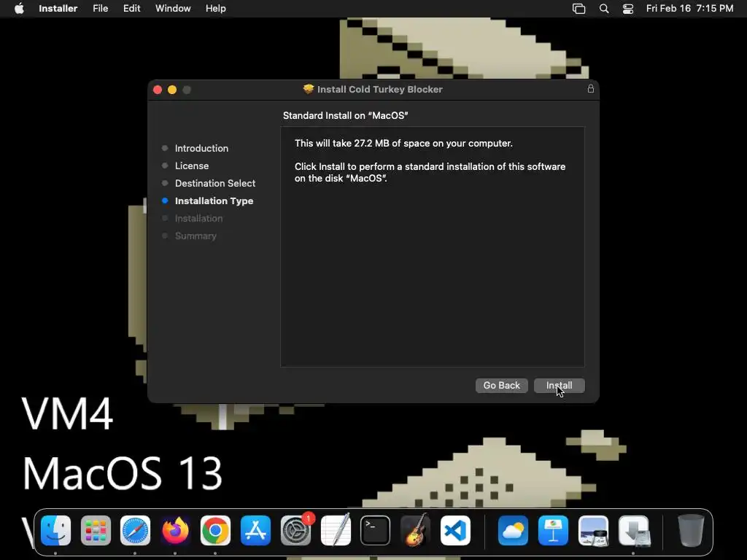Open Keynote from the Dock
The image size is (747, 560).
point(553,531)
